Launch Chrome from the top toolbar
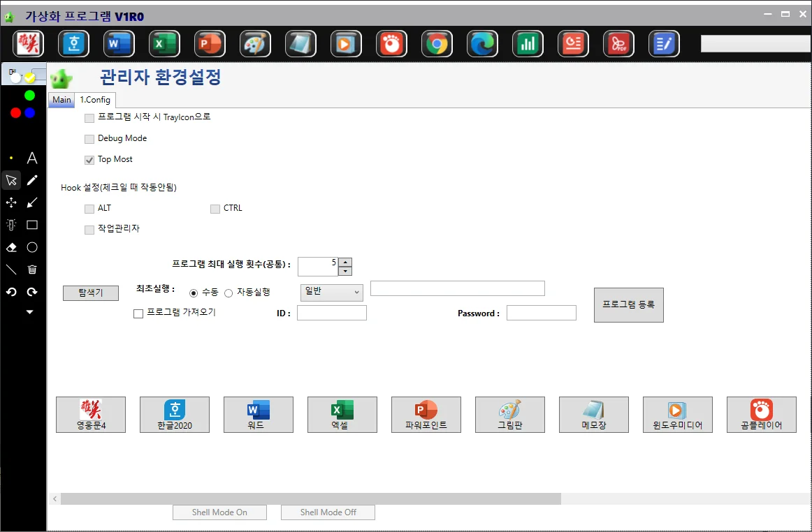812x532 pixels. [x=437, y=43]
